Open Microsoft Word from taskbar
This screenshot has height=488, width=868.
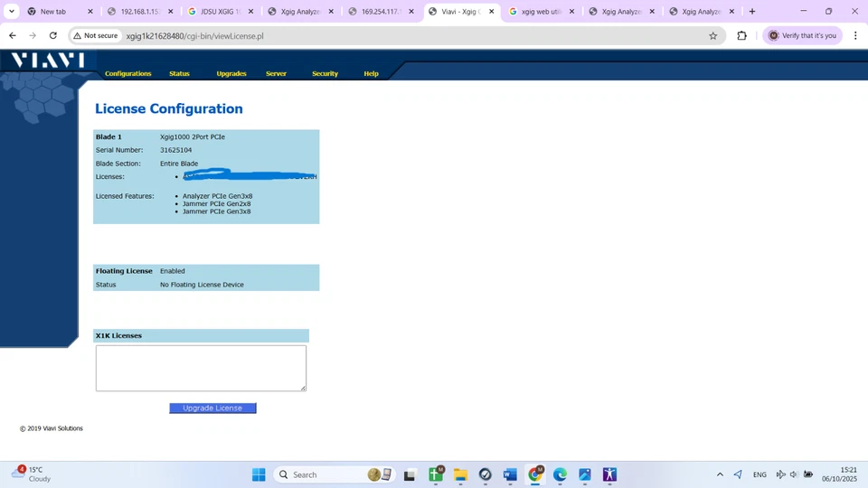510,474
